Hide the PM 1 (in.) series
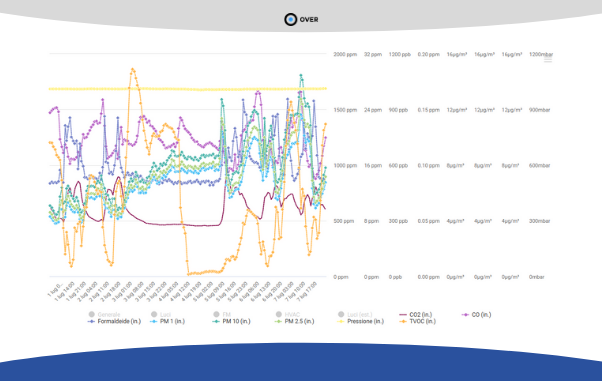 coord(168,321)
